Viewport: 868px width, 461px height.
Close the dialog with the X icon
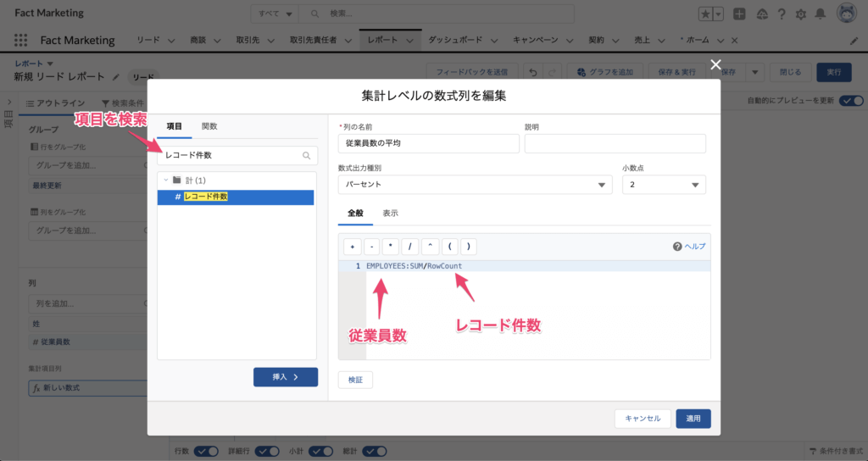pyautogui.click(x=715, y=64)
